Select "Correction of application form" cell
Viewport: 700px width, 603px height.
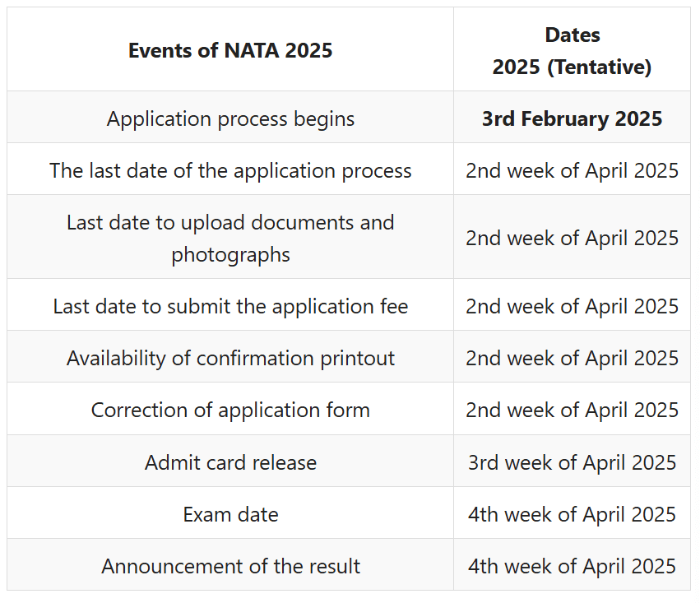230,410
